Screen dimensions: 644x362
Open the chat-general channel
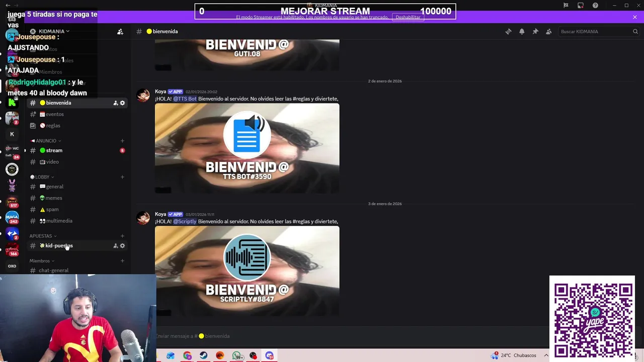(x=76, y=270)
